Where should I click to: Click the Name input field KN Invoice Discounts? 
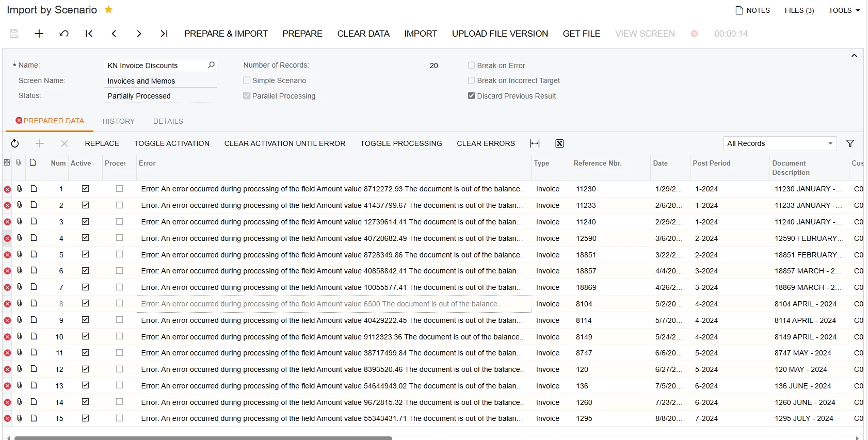click(x=160, y=66)
